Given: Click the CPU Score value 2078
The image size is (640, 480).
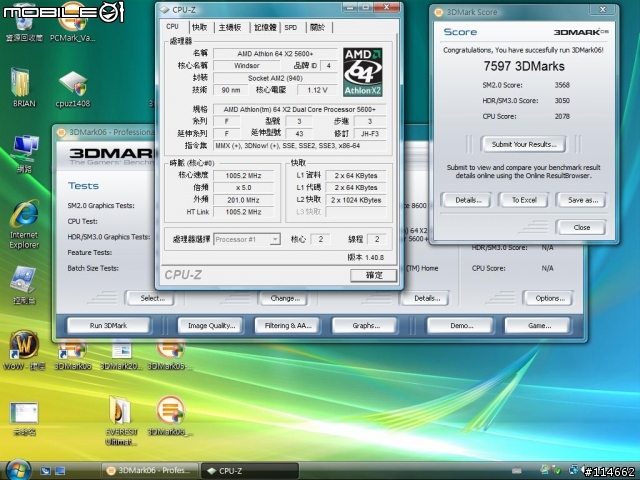Looking at the screenshot, I should coord(562,116).
